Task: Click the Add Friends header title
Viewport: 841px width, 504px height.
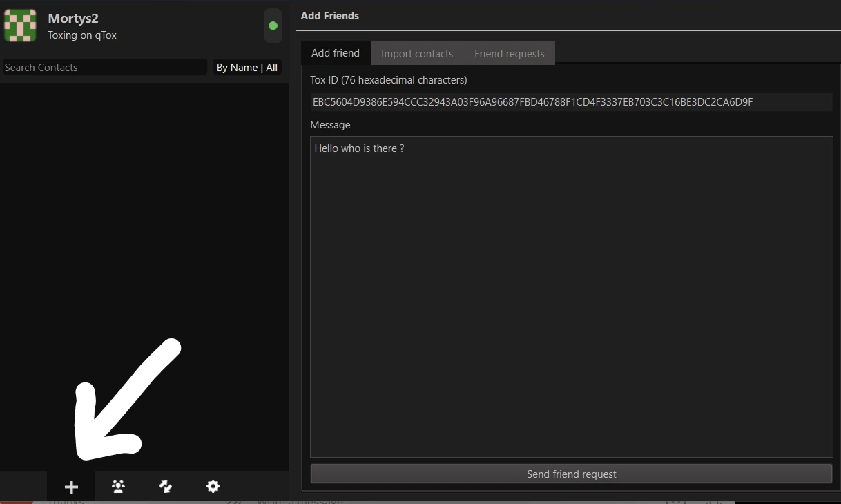Action: [x=330, y=15]
